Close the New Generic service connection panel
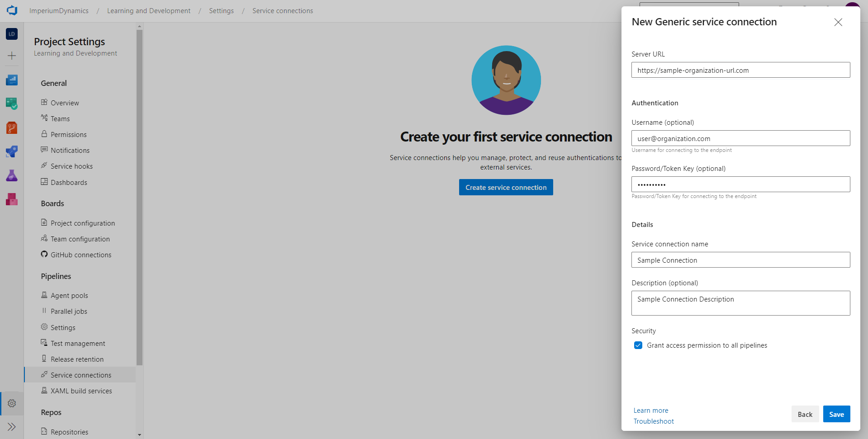The width and height of the screenshot is (868, 439). click(x=838, y=22)
